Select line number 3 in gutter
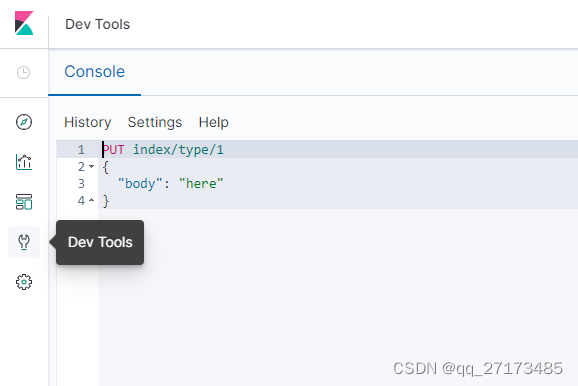 click(x=81, y=184)
